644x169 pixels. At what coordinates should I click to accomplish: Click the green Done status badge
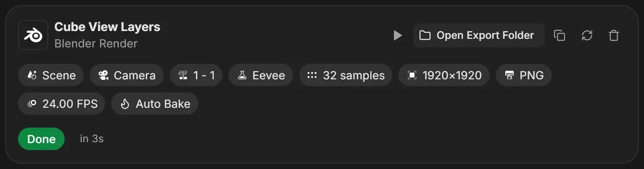click(41, 139)
